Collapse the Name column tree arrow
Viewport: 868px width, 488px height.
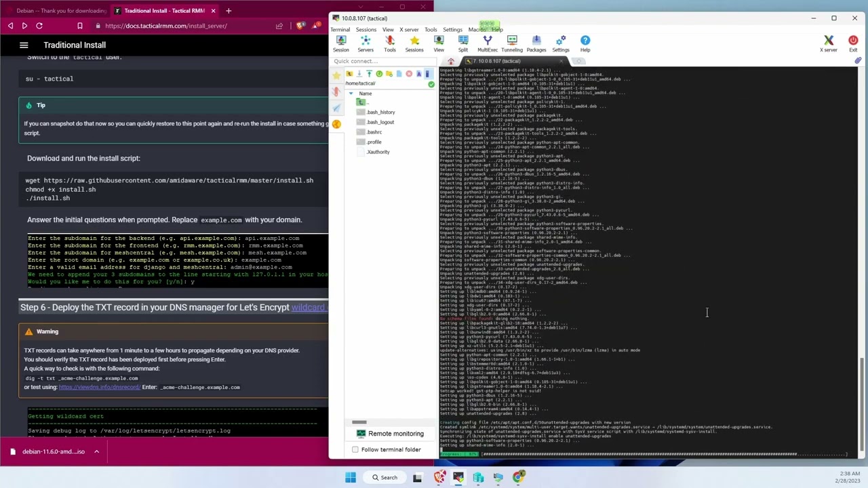point(351,94)
